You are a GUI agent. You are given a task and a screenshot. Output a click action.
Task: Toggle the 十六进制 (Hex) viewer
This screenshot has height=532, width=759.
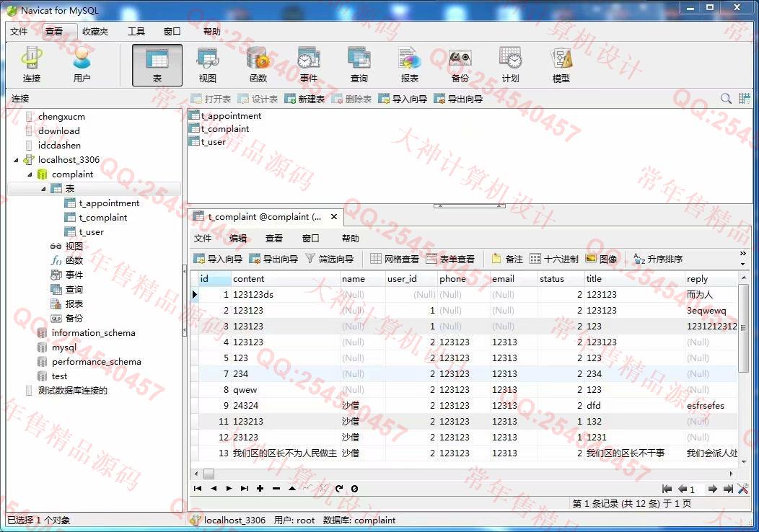[x=554, y=259]
